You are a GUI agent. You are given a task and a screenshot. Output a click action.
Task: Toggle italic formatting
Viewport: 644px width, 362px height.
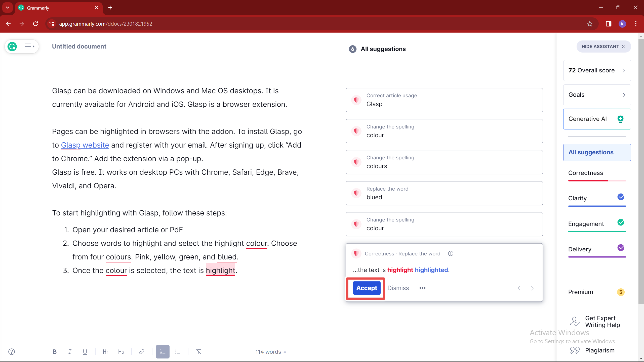click(70, 352)
